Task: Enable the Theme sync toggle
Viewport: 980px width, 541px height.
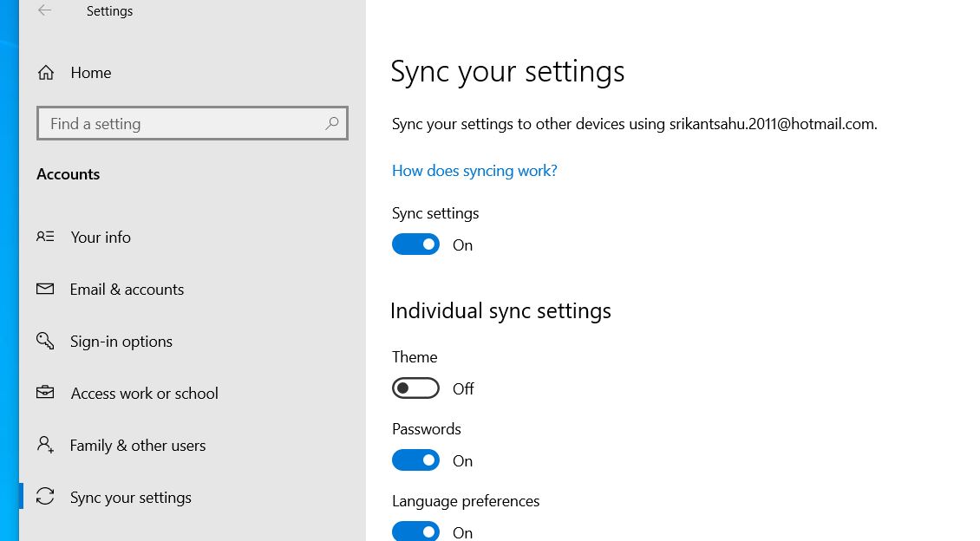Action: tap(415, 388)
